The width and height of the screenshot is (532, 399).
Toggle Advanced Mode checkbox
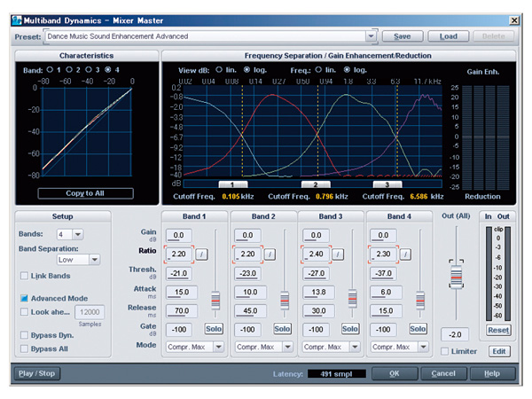[x=24, y=298]
